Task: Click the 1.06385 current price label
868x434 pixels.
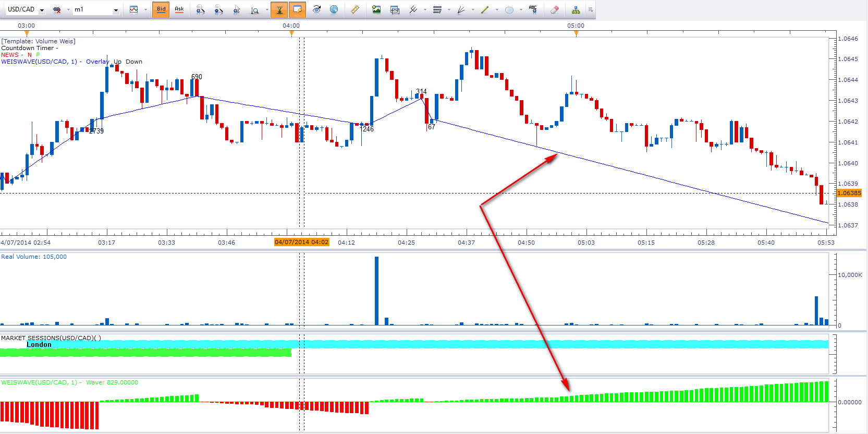Action: (849, 193)
